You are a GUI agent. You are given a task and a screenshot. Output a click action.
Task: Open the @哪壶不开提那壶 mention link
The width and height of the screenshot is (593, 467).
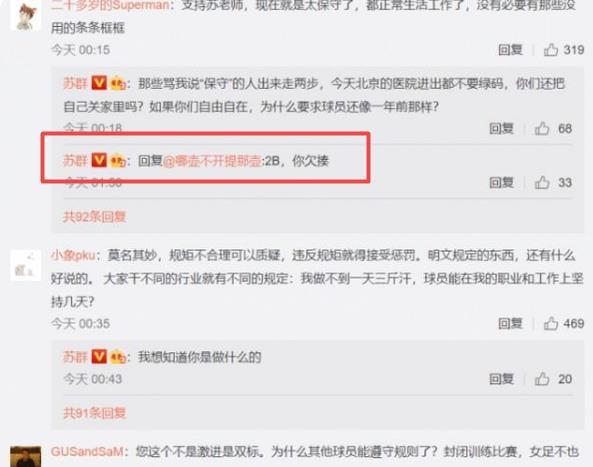pos(212,161)
